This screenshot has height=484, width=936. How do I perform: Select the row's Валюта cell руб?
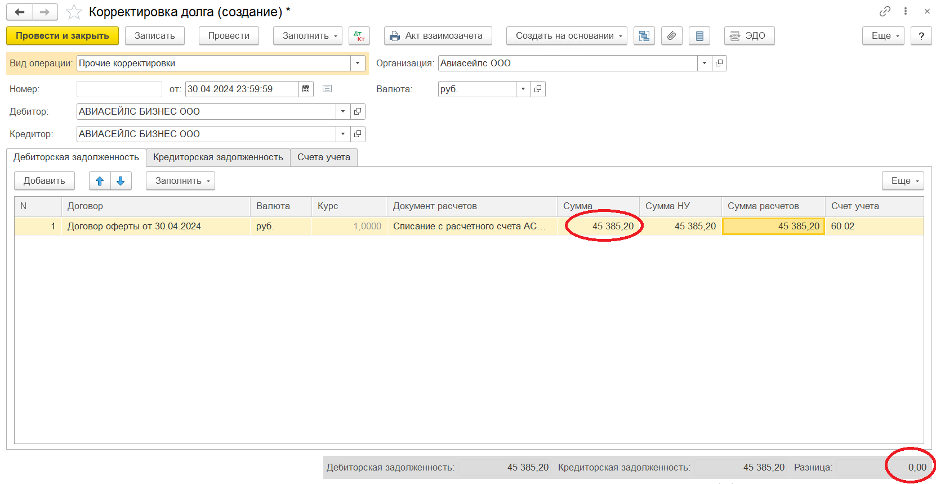click(281, 226)
